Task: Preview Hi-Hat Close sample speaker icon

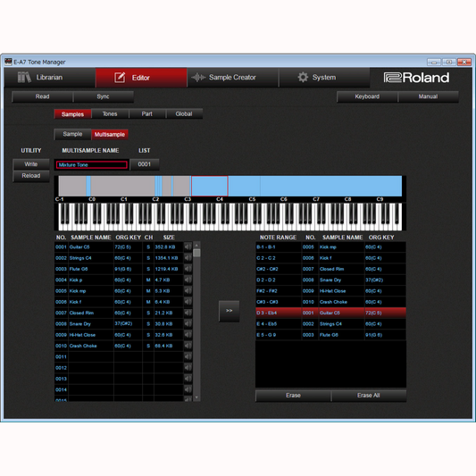Action: [x=188, y=335]
